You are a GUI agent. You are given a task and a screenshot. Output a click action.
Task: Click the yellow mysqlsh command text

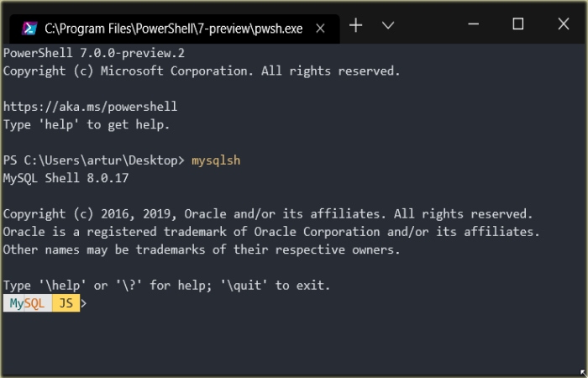216,160
